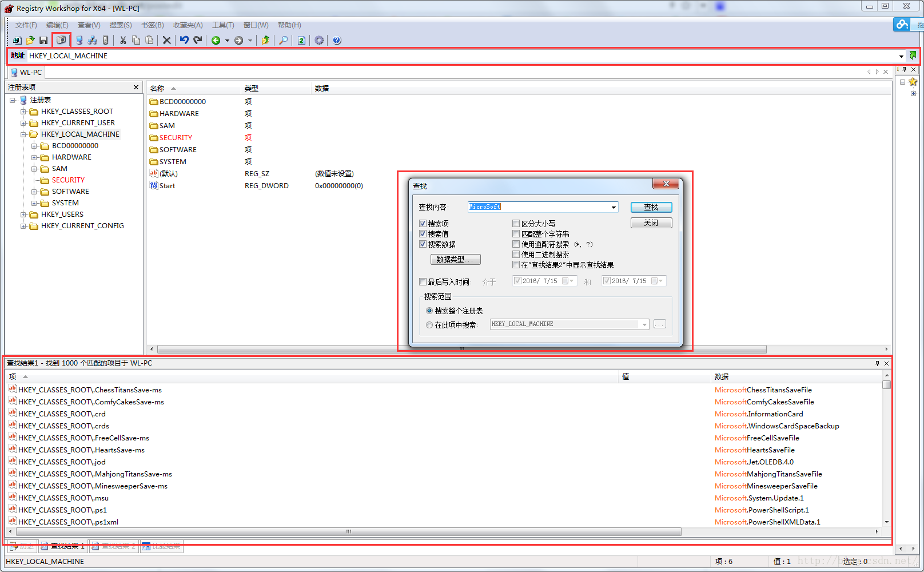
Task: Switch to the WL-PC tab
Action: tap(26, 73)
